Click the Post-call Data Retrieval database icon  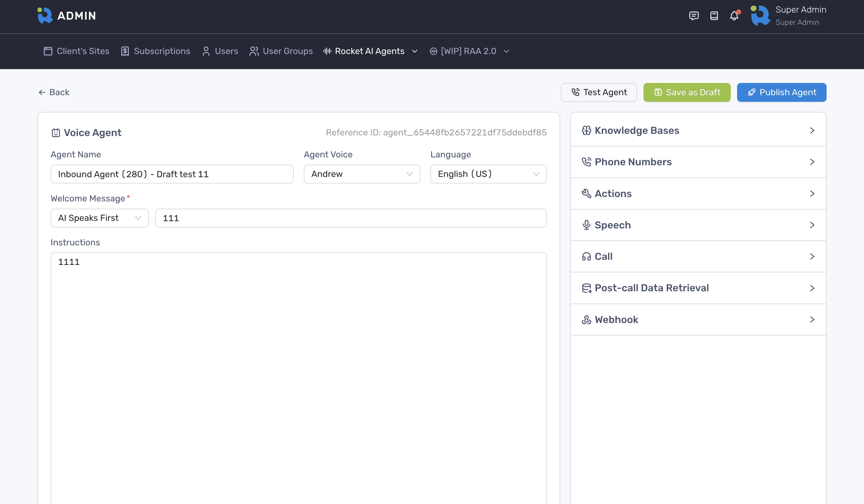pyautogui.click(x=586, y=288)
